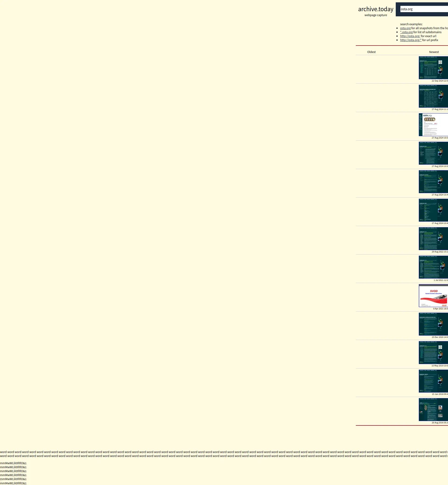The image size is (448, 485).
Task: Follow the http://osta.org/* url prefix link
Action: (x=411, y=40)
